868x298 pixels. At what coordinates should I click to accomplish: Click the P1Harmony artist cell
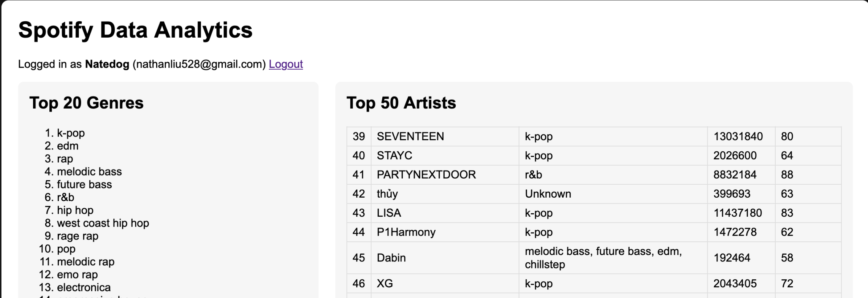click(x=406, y=232)
